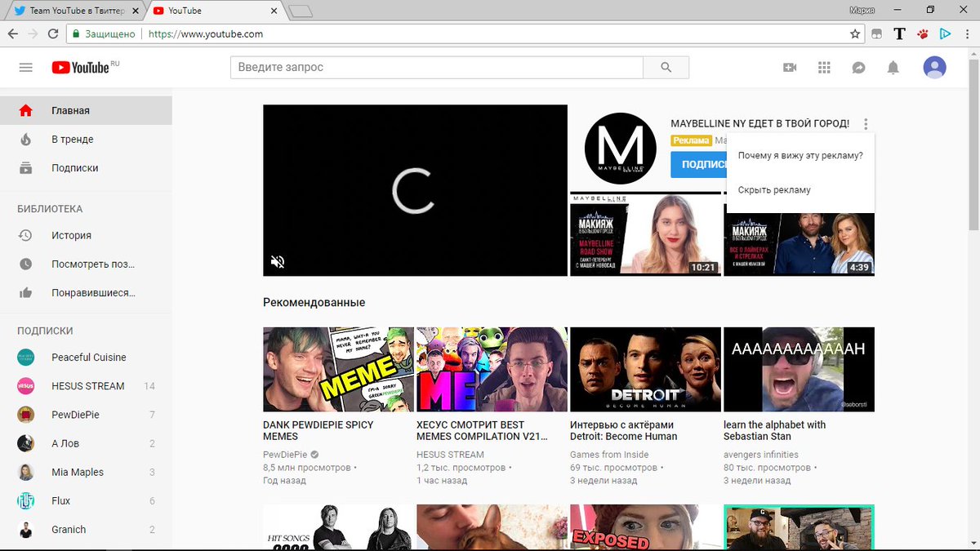Open HESUS STREAM subscription

[x=86, y=385]
